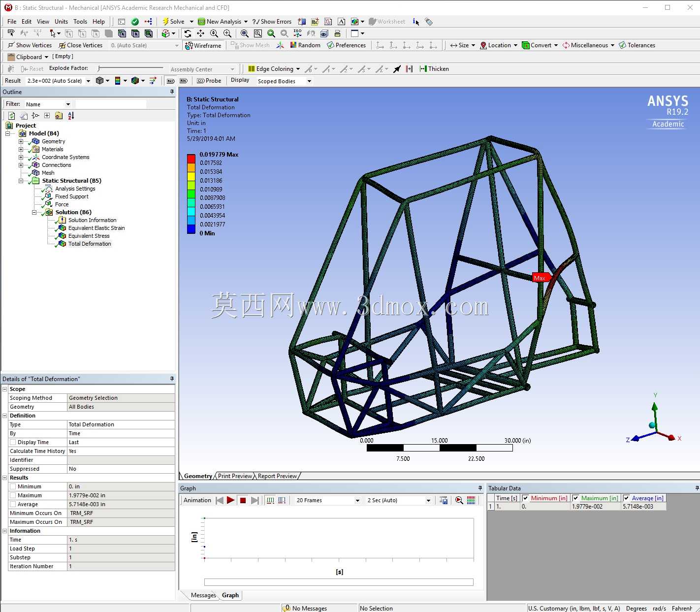Open the 20 Frames dropdown
700x612 pixels.
(x=358, y=500)
